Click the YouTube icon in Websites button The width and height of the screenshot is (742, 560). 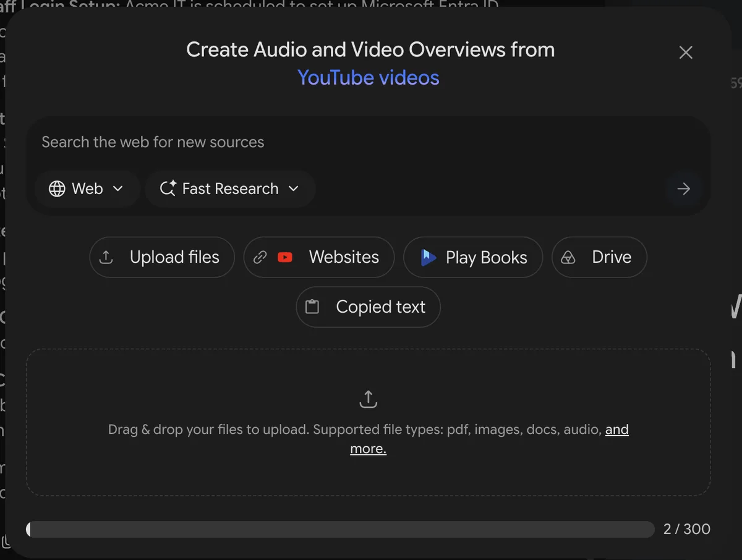pos(285,257)
